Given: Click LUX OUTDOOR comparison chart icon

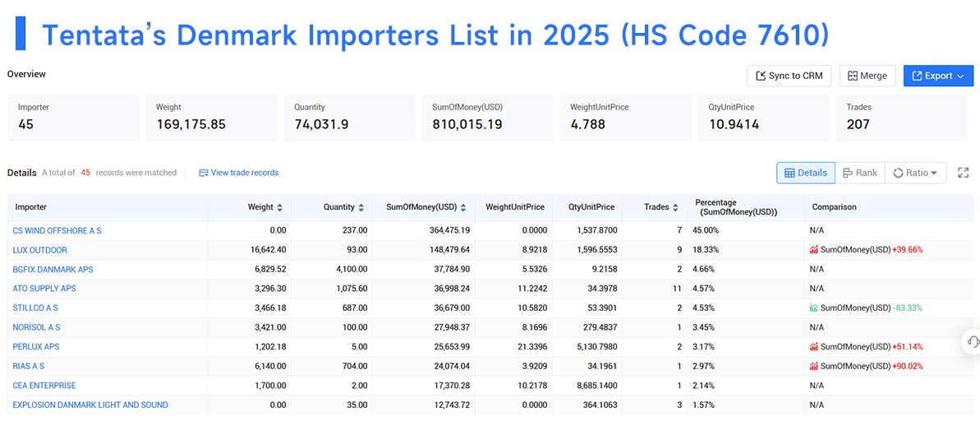Looking at the screenshot, I should pos(814,249).
